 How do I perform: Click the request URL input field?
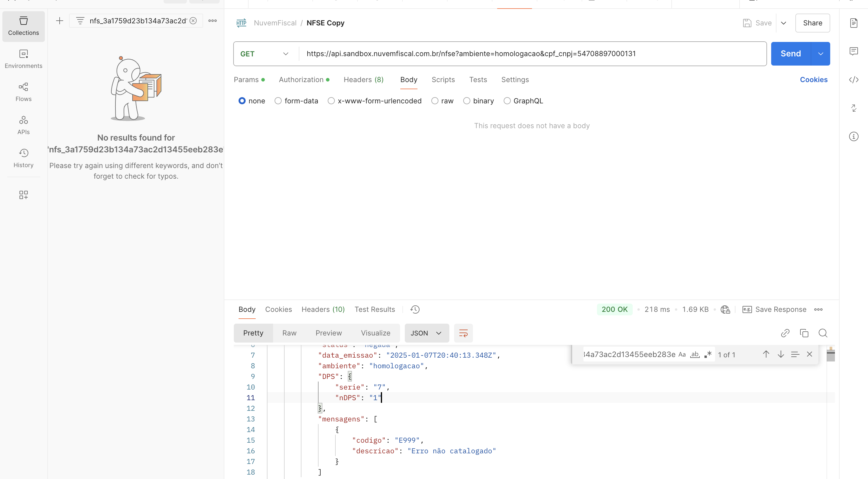click(x=533, y=53)
